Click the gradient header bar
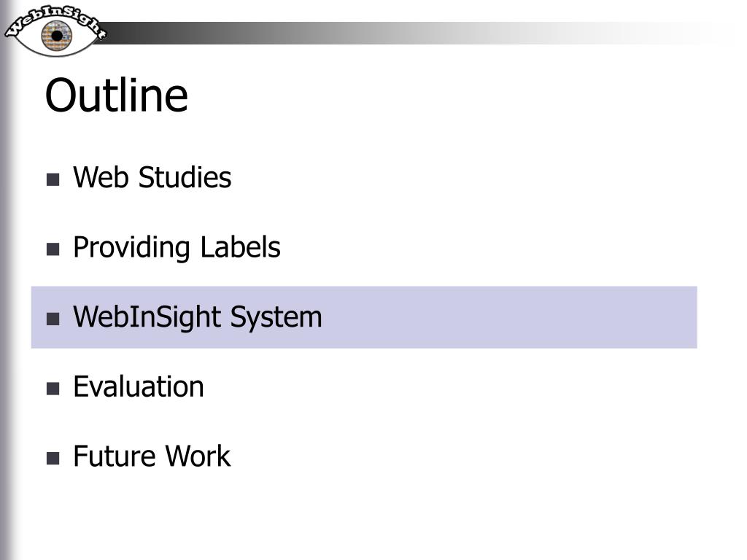Viewport: 747px width, 560px height. [x=410, y=33]
